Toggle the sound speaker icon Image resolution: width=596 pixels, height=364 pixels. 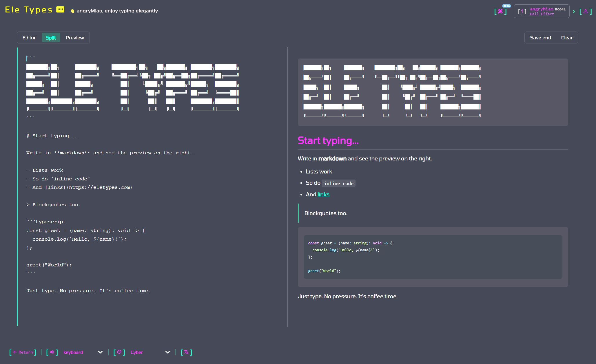click(52, 352)
